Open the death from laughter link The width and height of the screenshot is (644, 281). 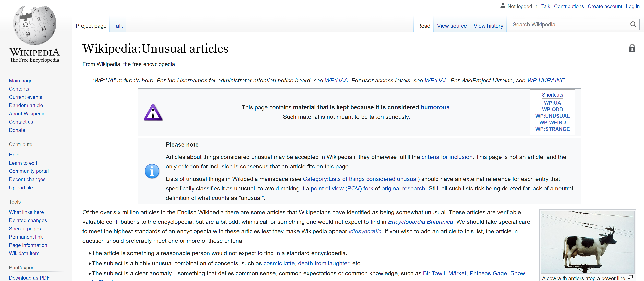pyautogui.click(x=324, y=263)
